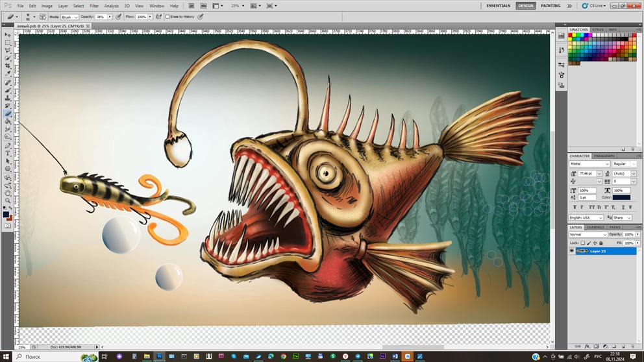Image resolution: width=644 pixels, height=362 pixels.
Task: Switch to the Painting workspace
Action: 551,6
